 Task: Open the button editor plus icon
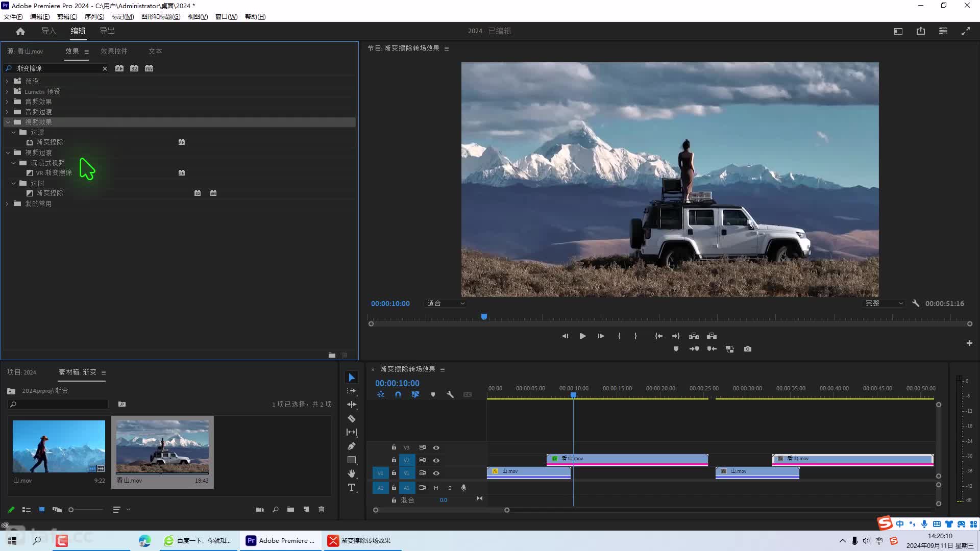click(969, 343)
